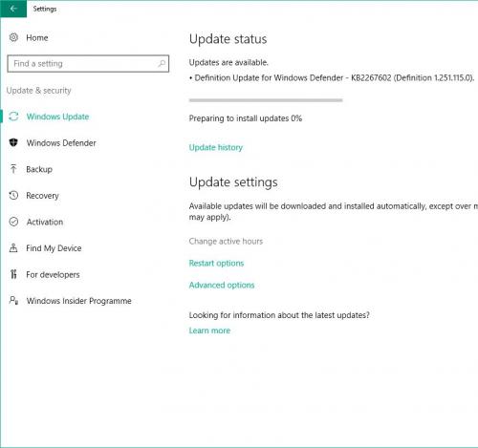478x448 pixels.
Task: Click the Windows Insider Programme person icon
Action: coord(13,300)
